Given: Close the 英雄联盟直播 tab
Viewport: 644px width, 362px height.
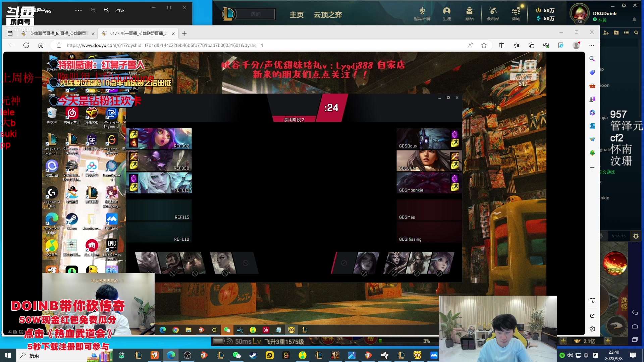Looking at the screenshot, I should tap(93, 34).
